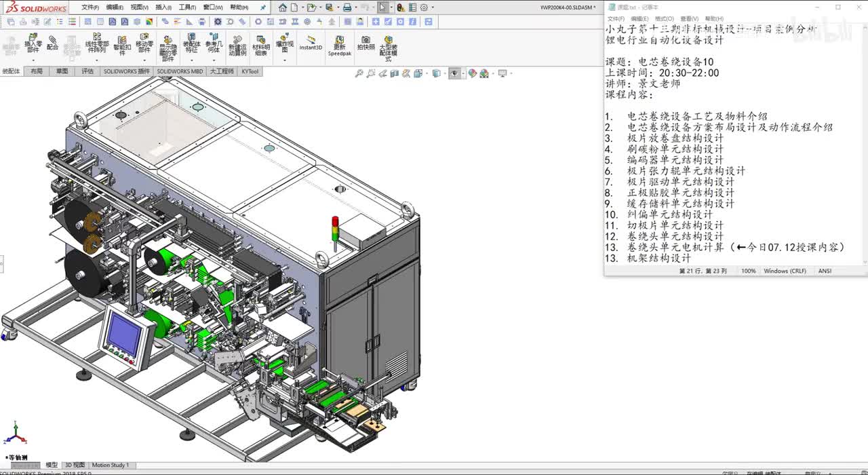Click inside the Notepad text area
The image size is (868, 475).
(732, 163)
